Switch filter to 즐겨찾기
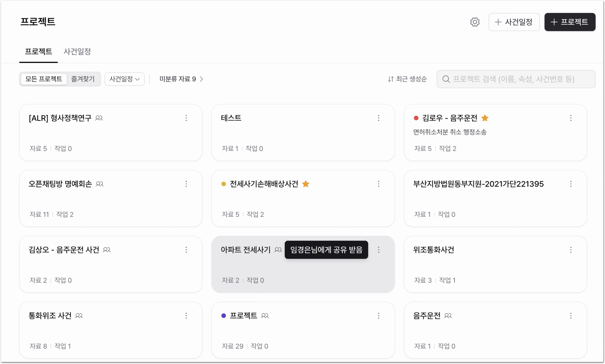Screen dimensions: 605x364 [x=83, y=79]
